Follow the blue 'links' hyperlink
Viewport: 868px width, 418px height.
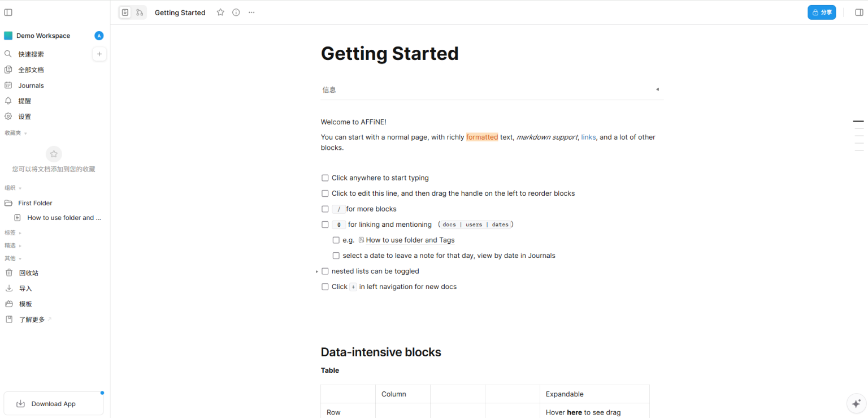click(588, 137)
